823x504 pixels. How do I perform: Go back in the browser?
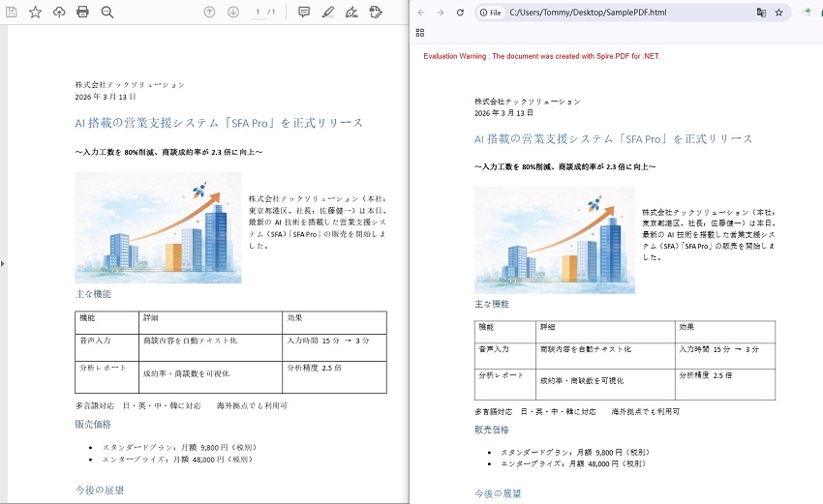(421, 12)
